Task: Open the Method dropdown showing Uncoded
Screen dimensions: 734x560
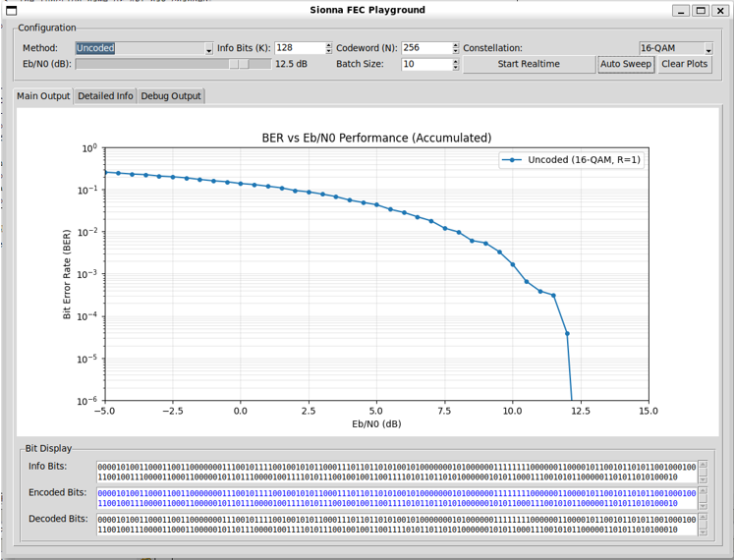Action: (143, 48)
